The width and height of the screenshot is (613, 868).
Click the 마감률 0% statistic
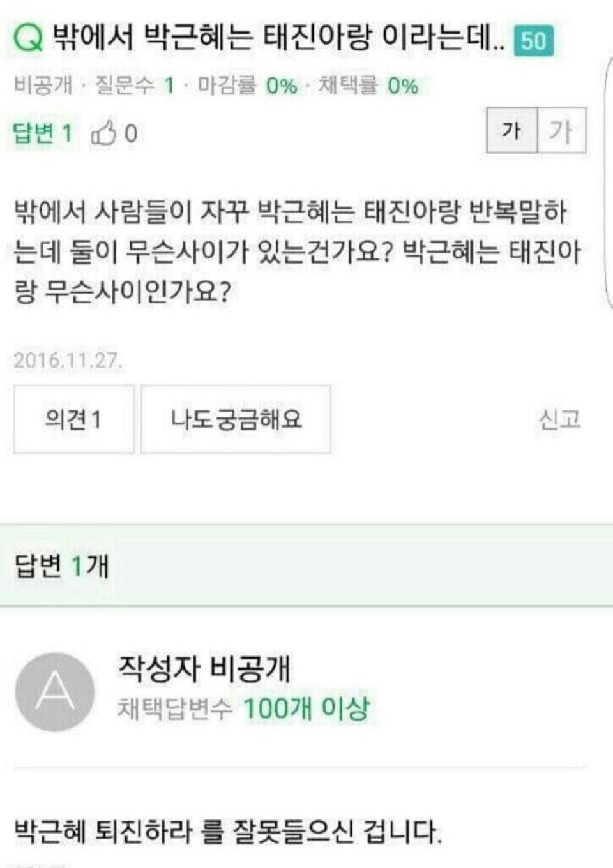click(247, 85)
